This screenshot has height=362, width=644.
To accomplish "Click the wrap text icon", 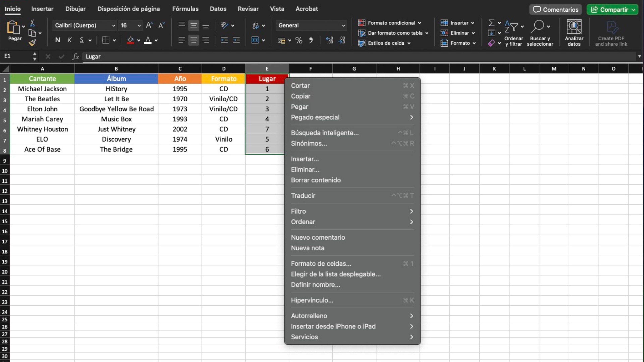I will pos(255,25).
